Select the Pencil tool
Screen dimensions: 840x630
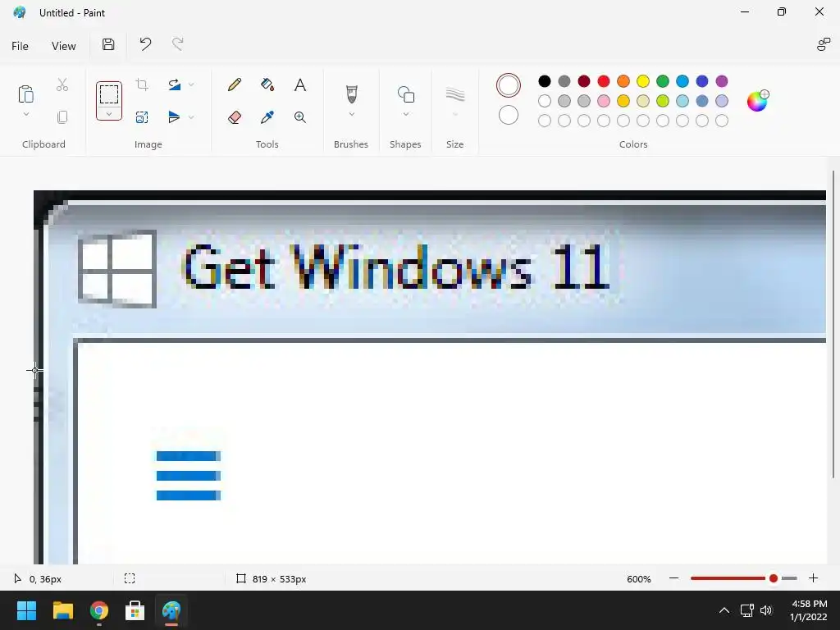pyautogui.click(x=234, y=84)
